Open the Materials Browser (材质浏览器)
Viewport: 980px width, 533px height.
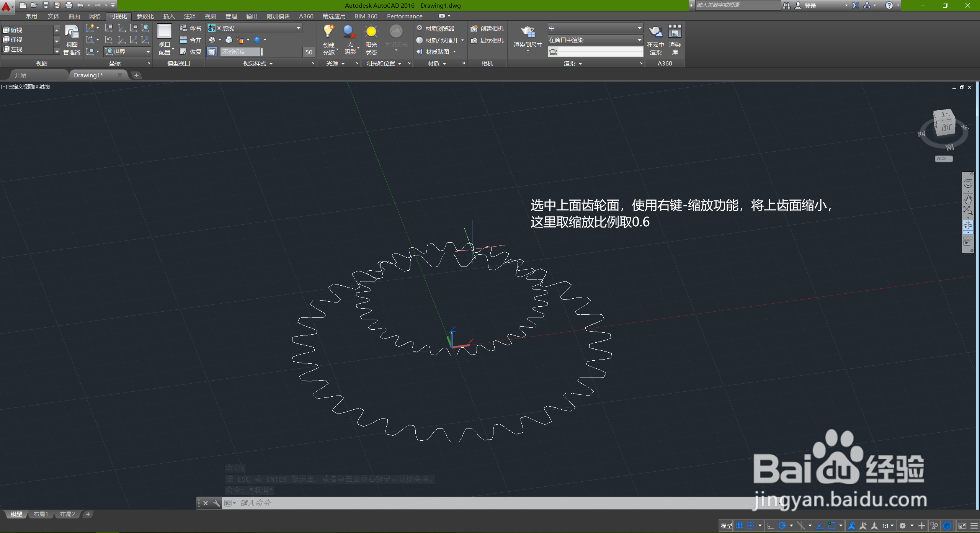[436, 28]
